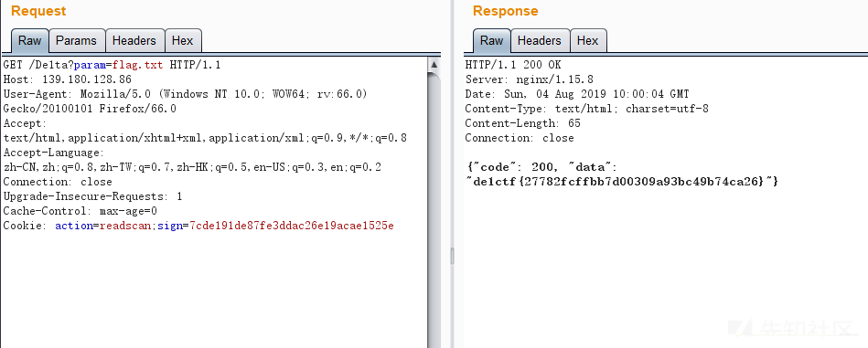Click the divider handle between Request and Response
This screenshot has height=348, width=868.
click(452, 256)
